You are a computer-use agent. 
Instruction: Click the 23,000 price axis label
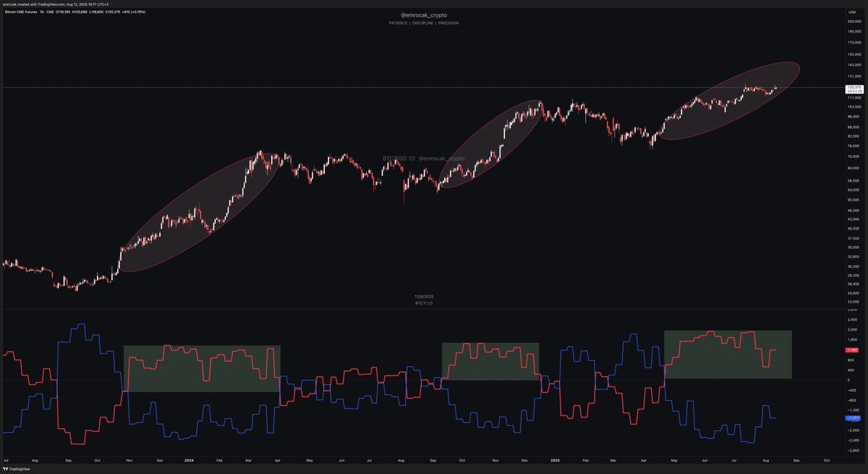(x=854, y=301)
